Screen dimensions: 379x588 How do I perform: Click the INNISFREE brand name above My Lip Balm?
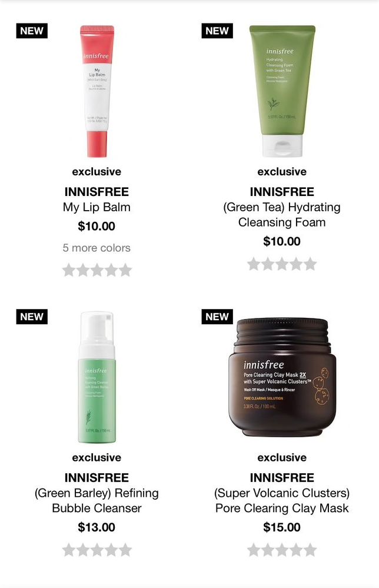pyautogui.click(x=97, y=192)
